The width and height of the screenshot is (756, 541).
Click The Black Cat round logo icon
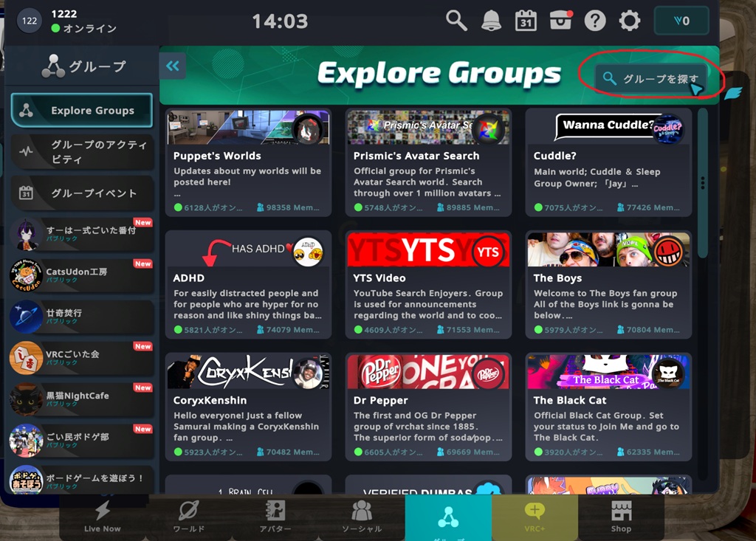[x=667, y=374]
